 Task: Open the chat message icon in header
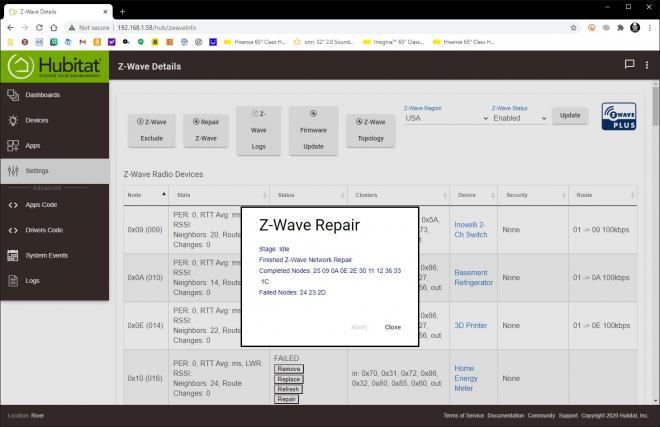point(629,64)
